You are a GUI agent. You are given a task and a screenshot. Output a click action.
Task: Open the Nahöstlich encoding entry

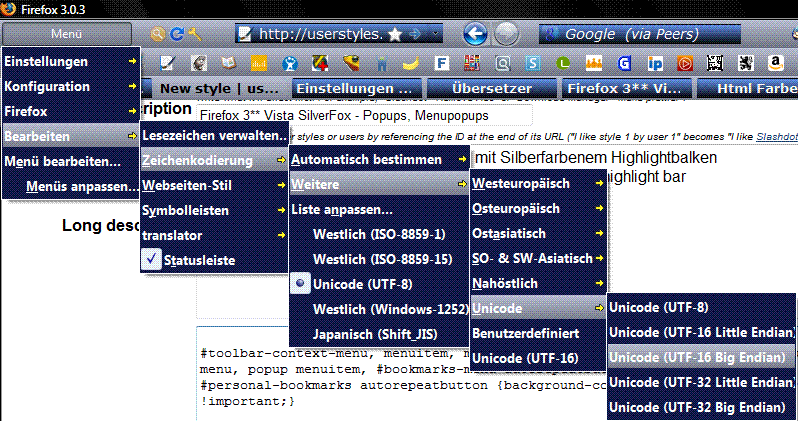[x=537, y=284]
